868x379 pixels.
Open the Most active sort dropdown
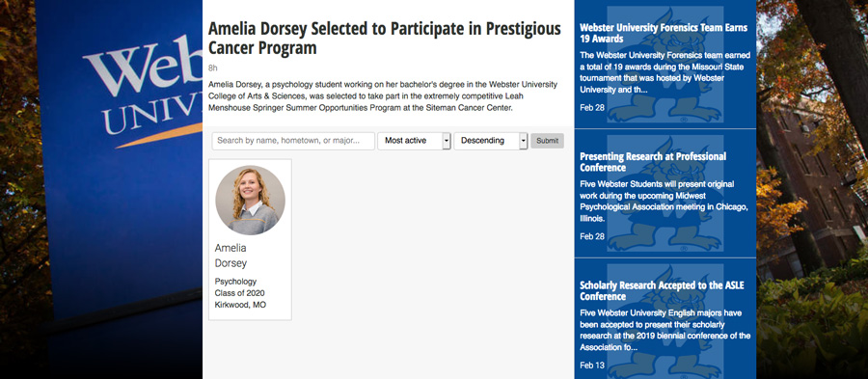(x=414, y=141)
